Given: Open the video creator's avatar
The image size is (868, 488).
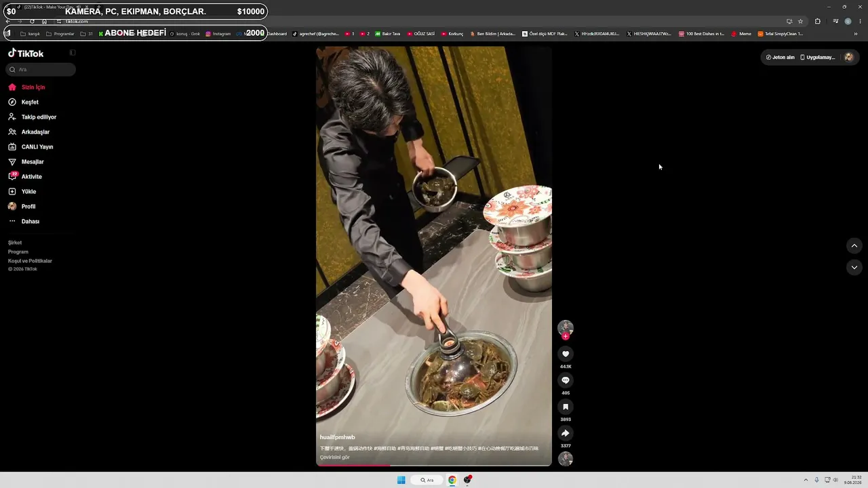Looking at the screenshot, I should (566, 328).
